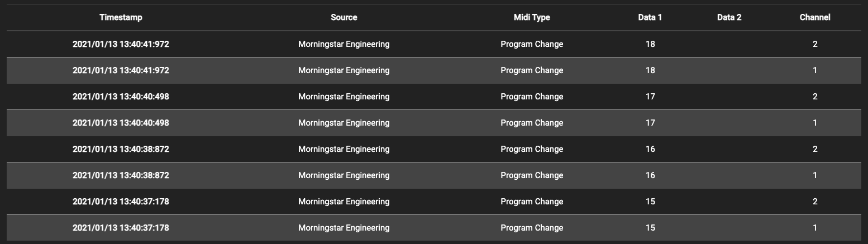Click the Timestamp column header
The height and width of the screenshot is (244, 868).
pos(121,17)
